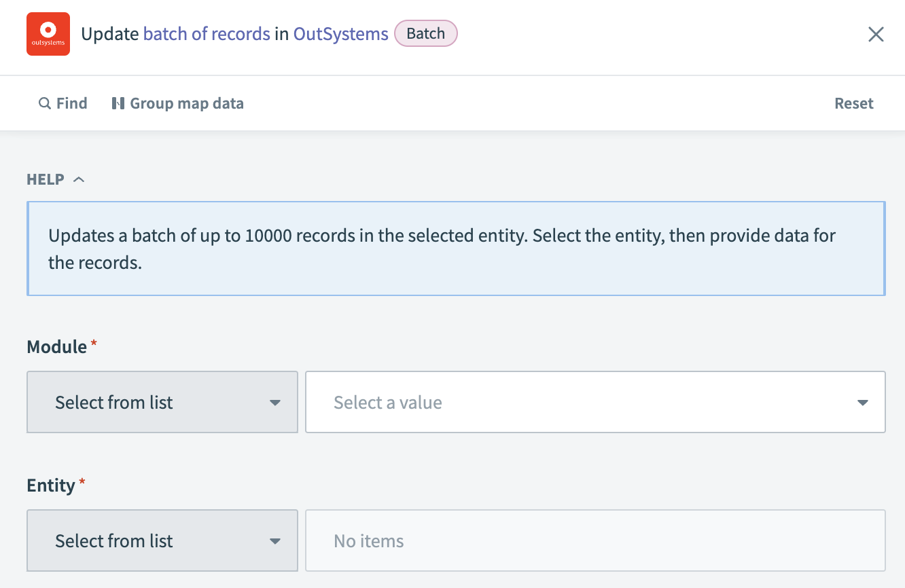Click the OutSystems app logo icon
Image resolution: width=905 pixels, height=588 pixels.
[48, 34]
